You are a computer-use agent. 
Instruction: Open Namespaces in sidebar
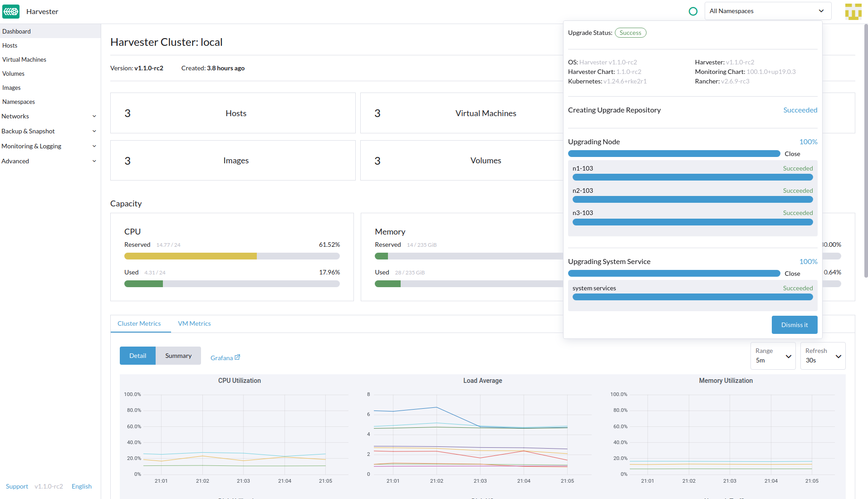click(50, 102)
